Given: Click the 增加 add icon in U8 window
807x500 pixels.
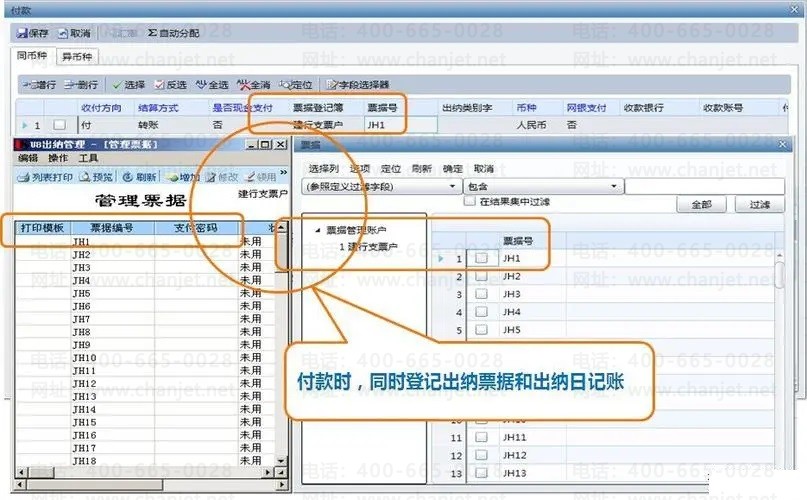Looking at the screenshot, I should tap(172, 177).
